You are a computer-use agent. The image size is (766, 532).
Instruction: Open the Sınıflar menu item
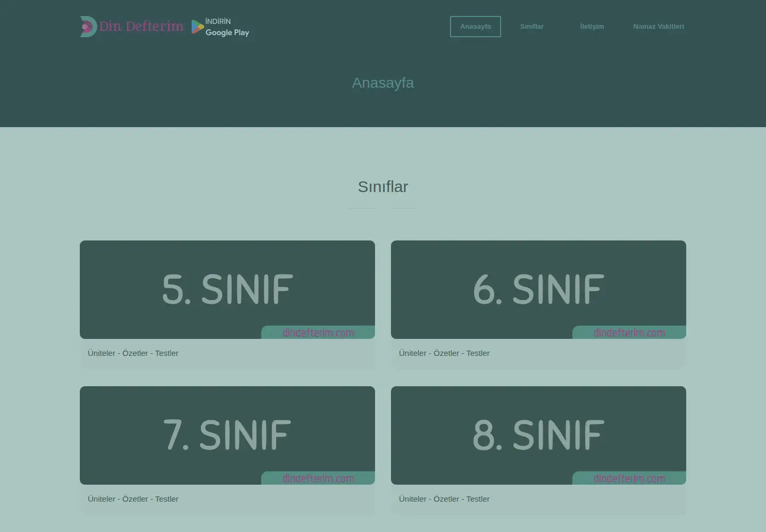pyautogui.click(x=532, y=27)
